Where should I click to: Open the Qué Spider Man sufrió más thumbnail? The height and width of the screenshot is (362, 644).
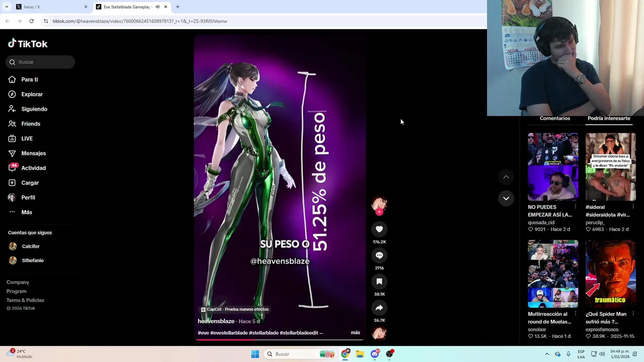[x=611, y=274]
